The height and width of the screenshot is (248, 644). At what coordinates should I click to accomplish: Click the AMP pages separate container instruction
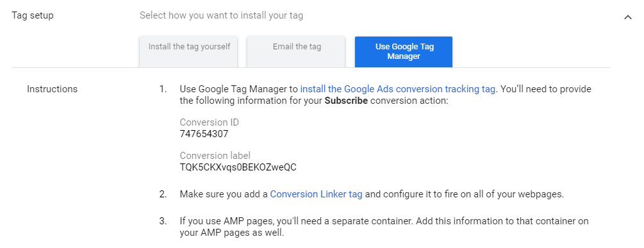point(384,227)
